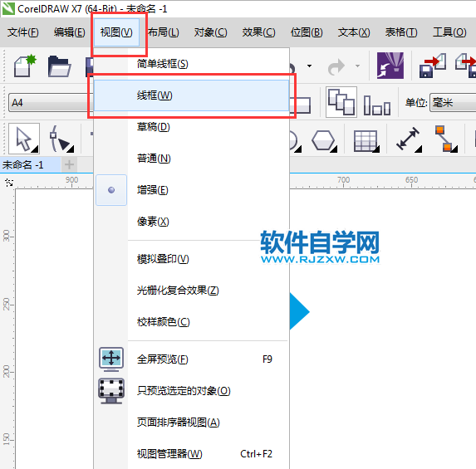Open the 工具(O) menu
This screenshot has width=476, height=469.
click(x=449, y=32)
